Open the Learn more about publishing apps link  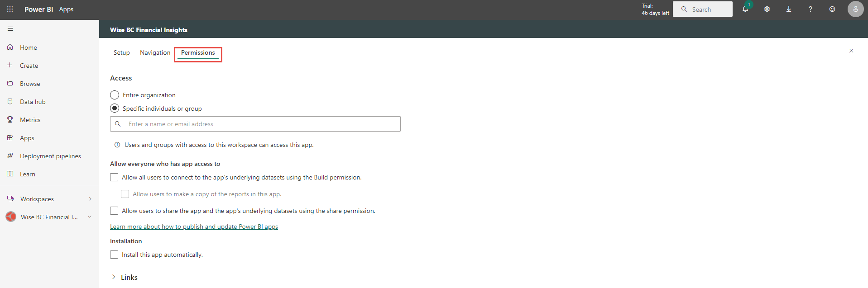(x=194, y=227)
